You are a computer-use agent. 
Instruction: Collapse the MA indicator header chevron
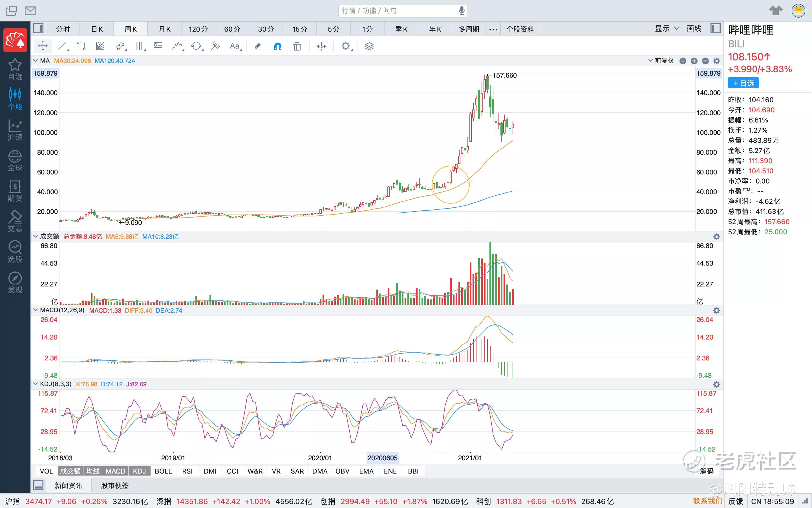[36, 61]
